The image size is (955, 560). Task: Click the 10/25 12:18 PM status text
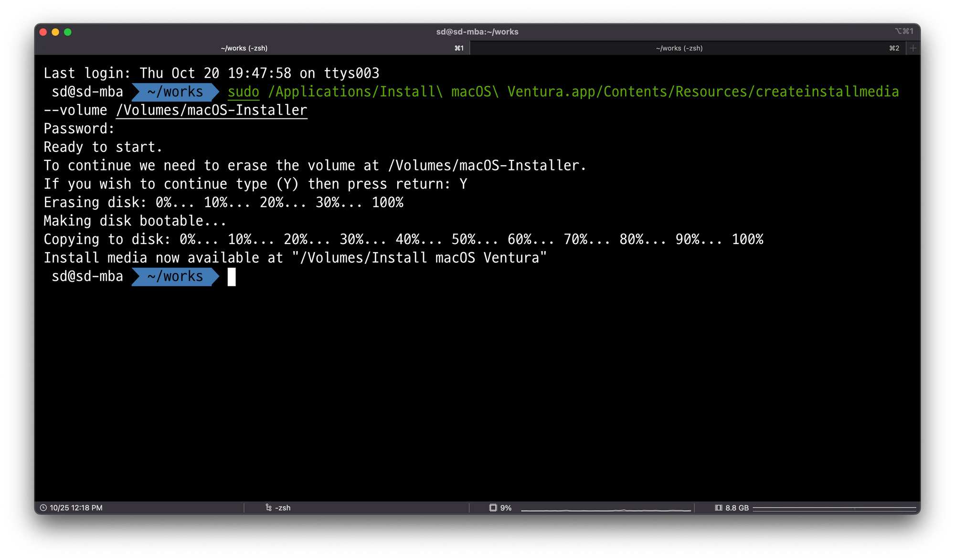[76, 507]
